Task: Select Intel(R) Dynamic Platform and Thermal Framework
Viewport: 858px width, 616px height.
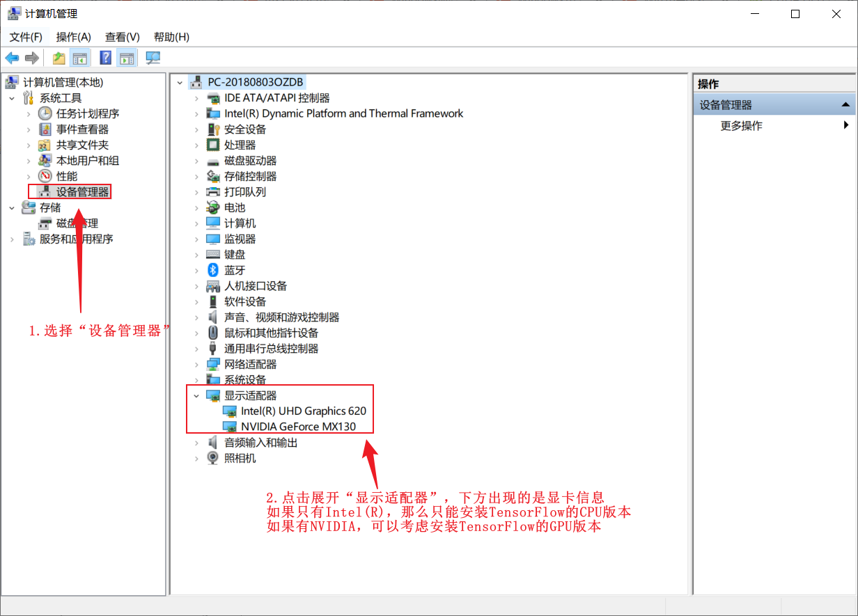Action: pyautogui.click(x=343, y=113)
